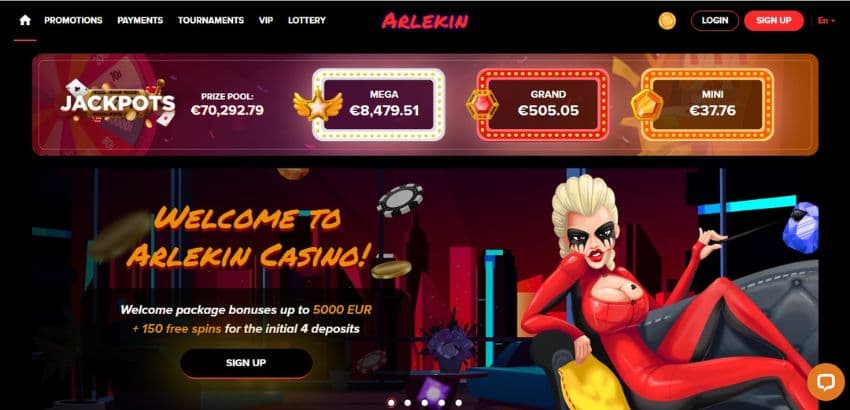Screen dimensions: 850x410
Task: Open the Tournaments menu item
Action: (x=211, y=21)
